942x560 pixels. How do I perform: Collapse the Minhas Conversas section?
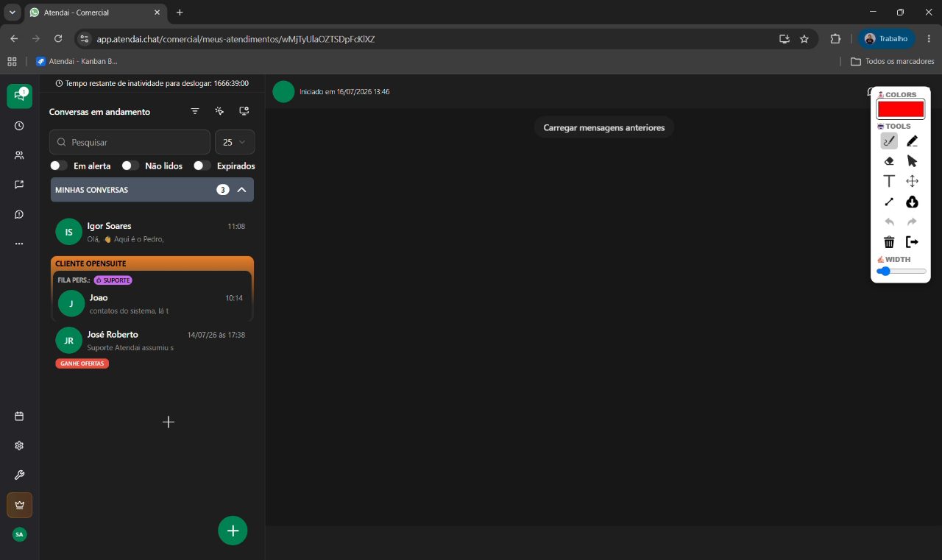241,190
